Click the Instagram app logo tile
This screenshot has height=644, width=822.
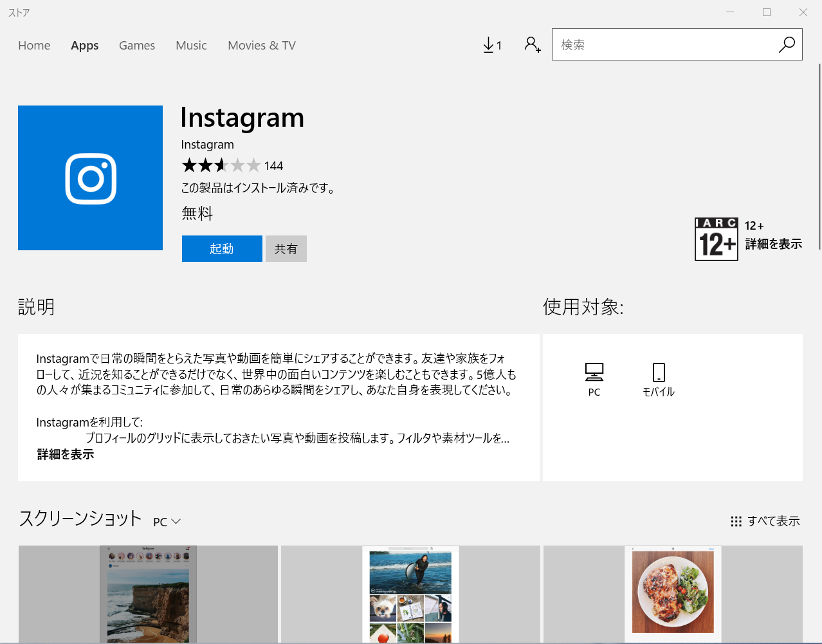(90, 178)
